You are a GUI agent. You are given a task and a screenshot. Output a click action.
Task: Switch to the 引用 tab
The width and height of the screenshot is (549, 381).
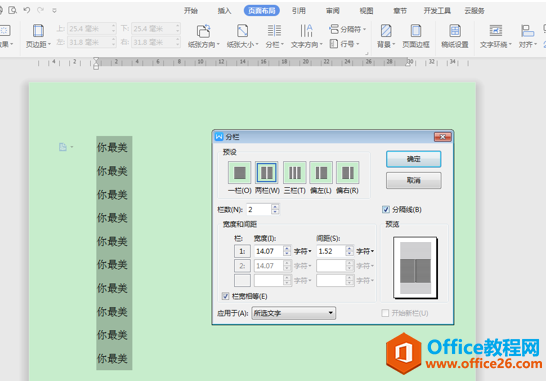click(x=299, y=11)
